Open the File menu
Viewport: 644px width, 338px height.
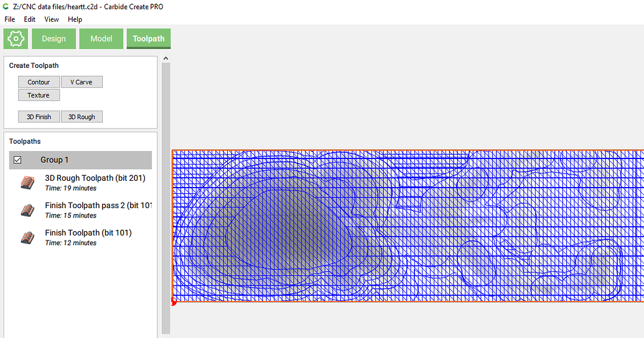9,19
